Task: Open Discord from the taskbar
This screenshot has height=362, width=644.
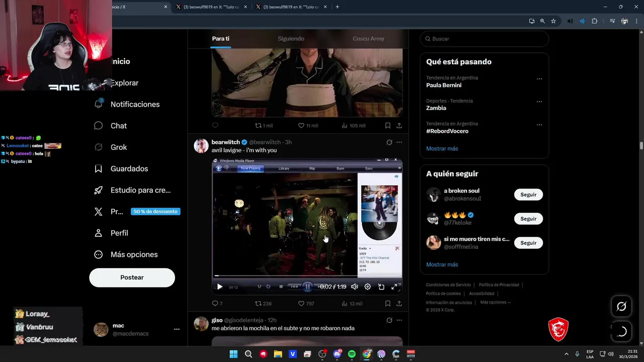Action: [337, 354]
